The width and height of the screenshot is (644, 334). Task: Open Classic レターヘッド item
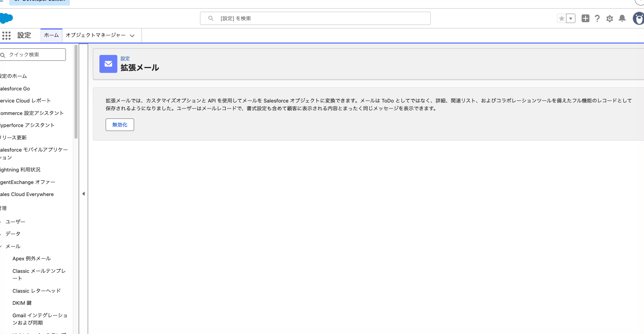pyautogui.click(x=37, y=291)
